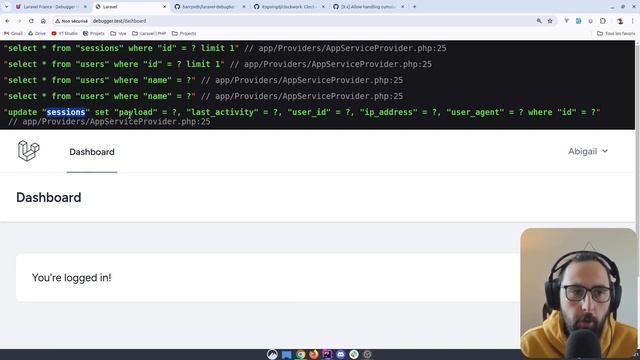The height and width of the screenshot is (360, 640).
Task: Launch Firefox from the taskbar
Action: [x=313, y=354]
